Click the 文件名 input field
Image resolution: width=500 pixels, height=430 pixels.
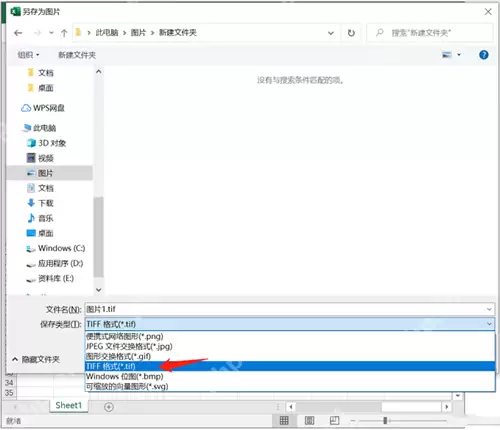(289, 309)
